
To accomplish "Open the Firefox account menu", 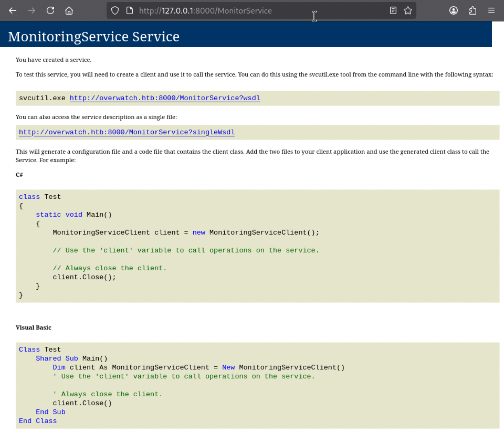I will point(453,11).
